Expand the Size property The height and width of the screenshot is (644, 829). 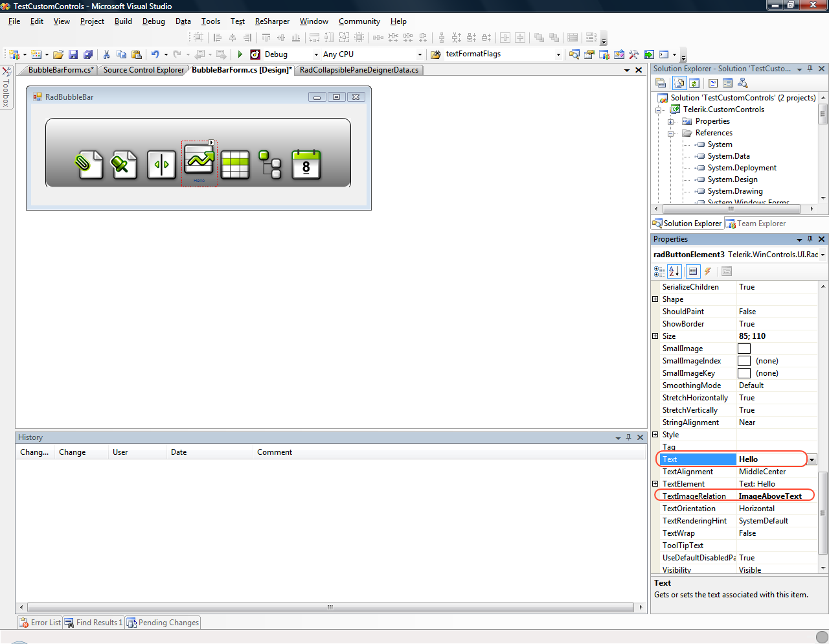(655, 336)
